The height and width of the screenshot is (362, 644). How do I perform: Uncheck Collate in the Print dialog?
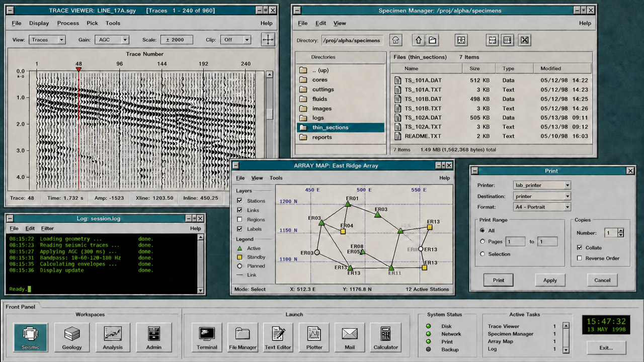(580, 248)
